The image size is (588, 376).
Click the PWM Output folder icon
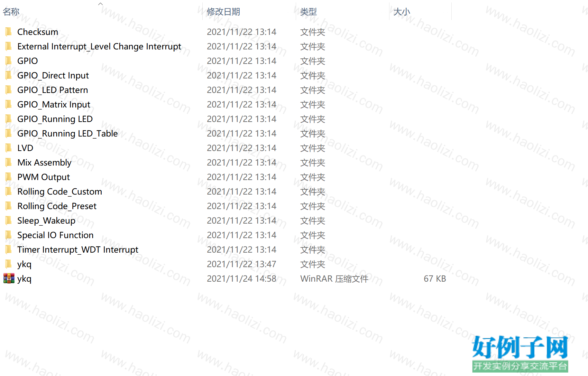(8, 177)
